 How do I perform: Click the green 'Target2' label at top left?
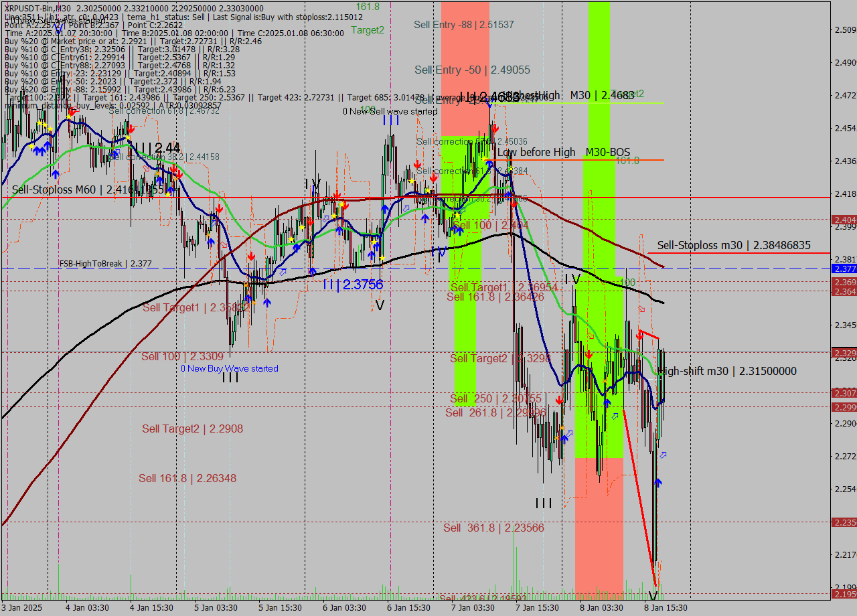pyautogui.click(x=368, y=29)
